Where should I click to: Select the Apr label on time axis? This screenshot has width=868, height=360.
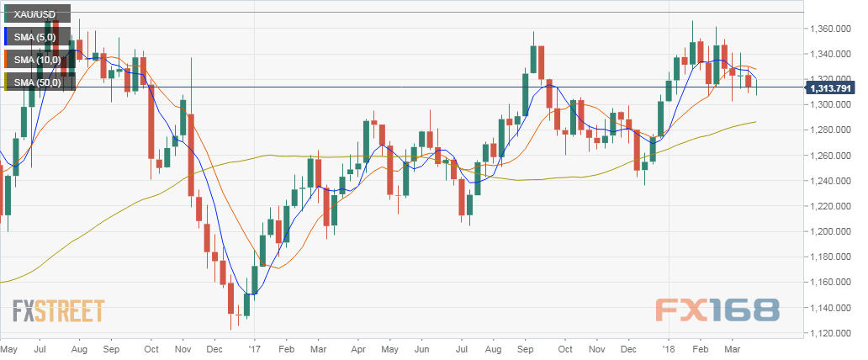(x=356, y=347)
